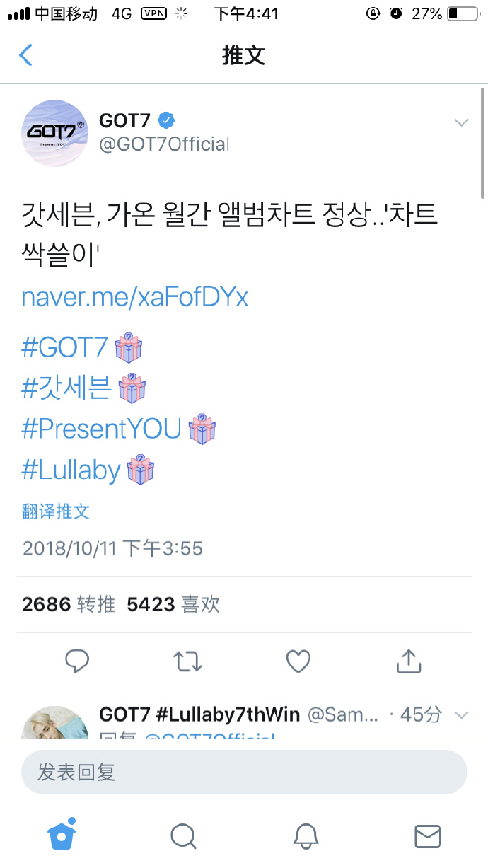This screenshot has width=488, height=868.
Task: Retweet the GOT7 tweet
Action: [188, 661]
